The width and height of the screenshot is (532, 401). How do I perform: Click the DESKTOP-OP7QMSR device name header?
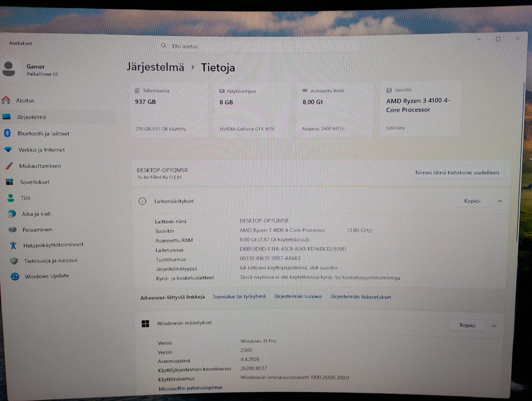click(x=162, y=170)
